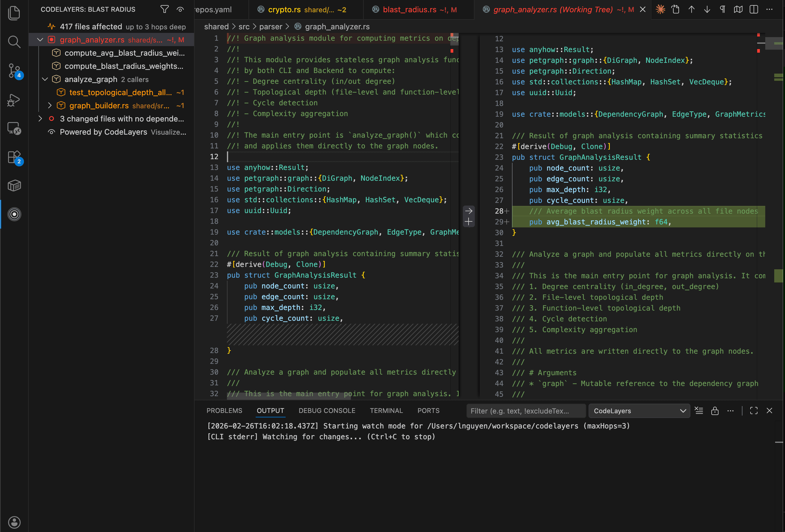Viewport: 785px width, 532px height.
Task: Open the TERMINAL panel tab
Action: coord(386,411)
